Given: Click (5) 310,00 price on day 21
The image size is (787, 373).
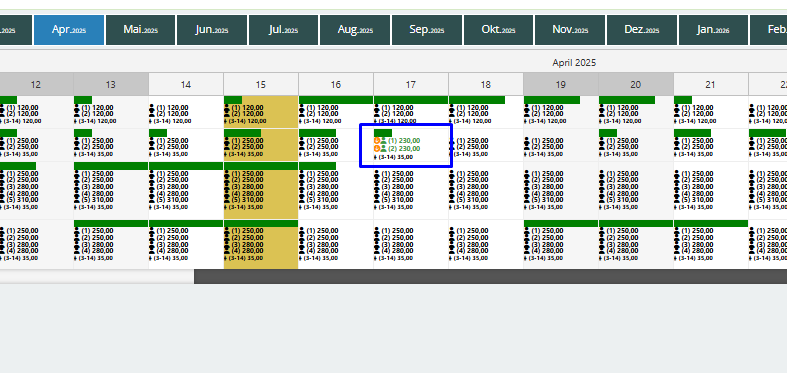Looking at the screenshot, I should (x=697, y=200).
